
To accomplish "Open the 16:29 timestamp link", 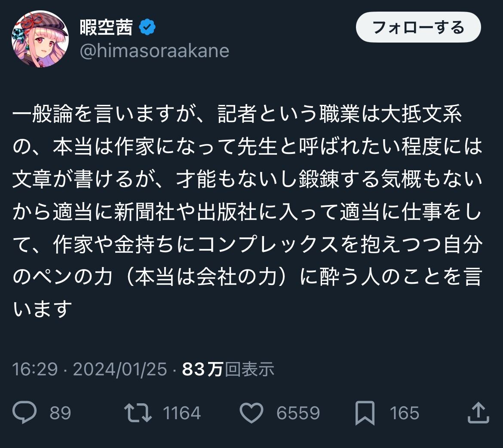I will click(x=35, y=369).
